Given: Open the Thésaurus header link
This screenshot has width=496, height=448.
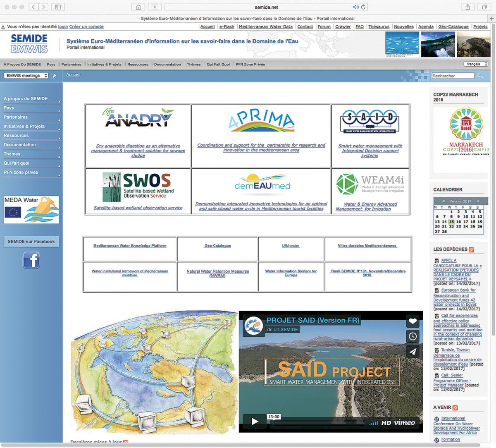Looking at the screenshot, I should point(379,26).
